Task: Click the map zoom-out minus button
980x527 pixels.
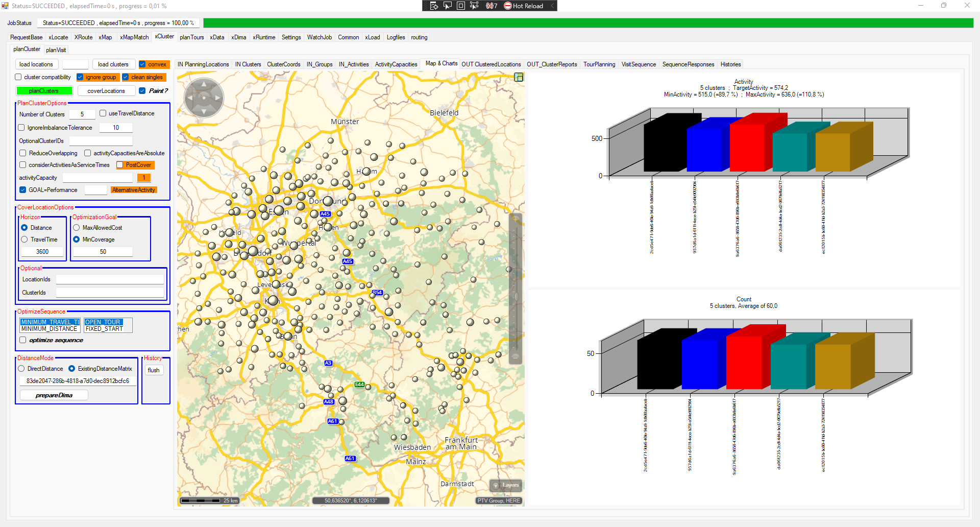Action: pos(516,357)
